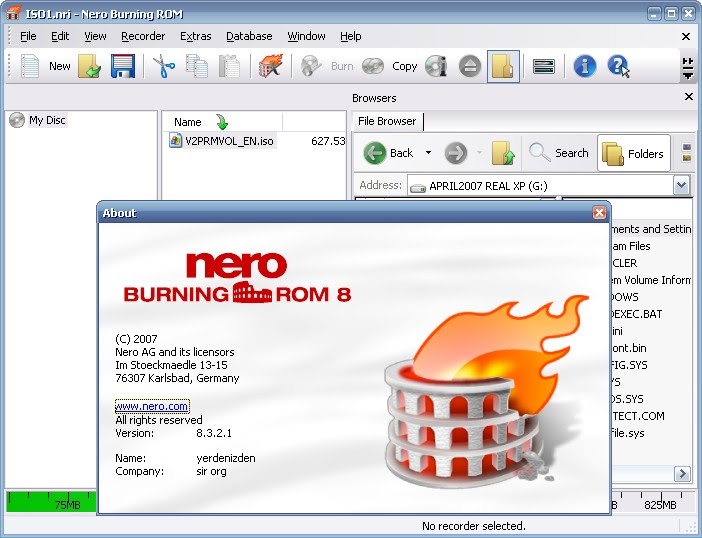Open the www.nero.com link

tap(152, 406)
